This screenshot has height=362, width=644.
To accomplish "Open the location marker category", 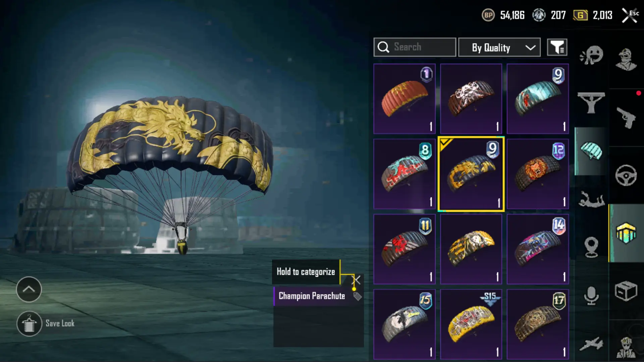I will pos(591,247).
